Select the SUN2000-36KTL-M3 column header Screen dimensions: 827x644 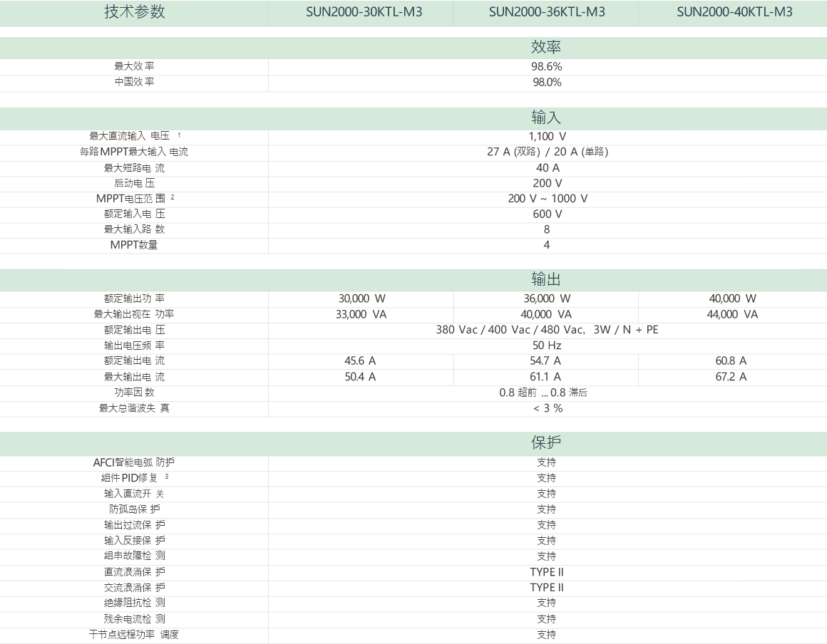click(x=547, y=12)
